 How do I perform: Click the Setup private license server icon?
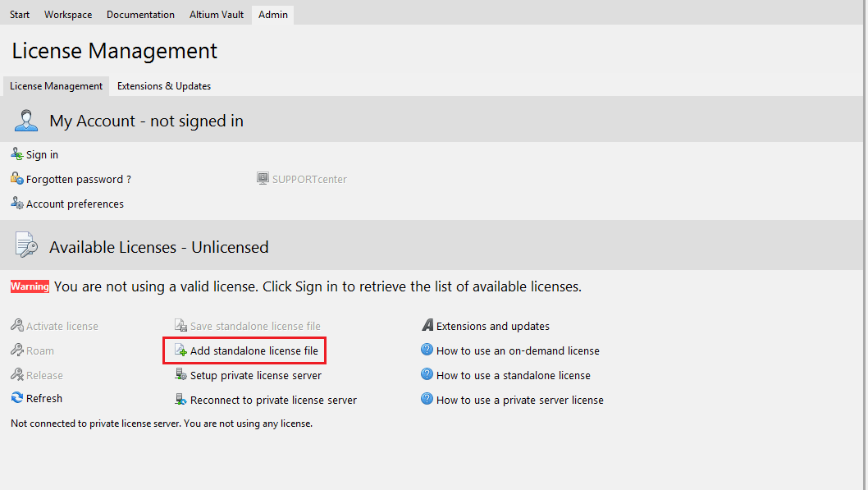coord(181,375)
